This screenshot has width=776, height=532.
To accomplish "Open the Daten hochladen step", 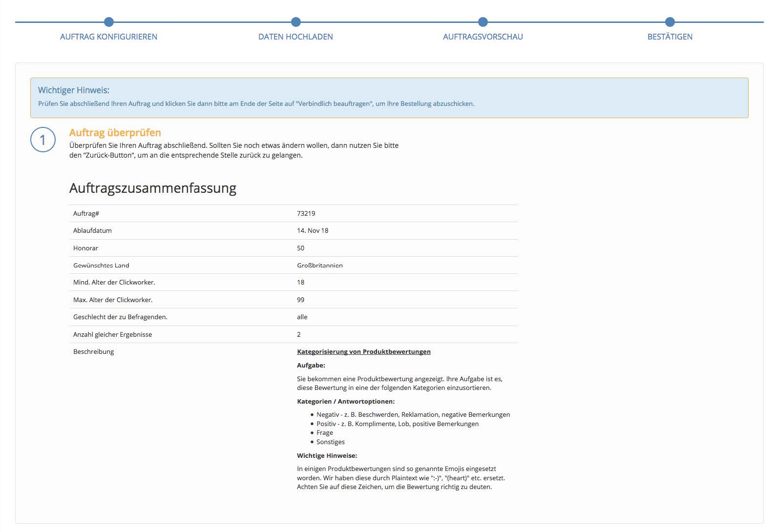I will (295, 37).
